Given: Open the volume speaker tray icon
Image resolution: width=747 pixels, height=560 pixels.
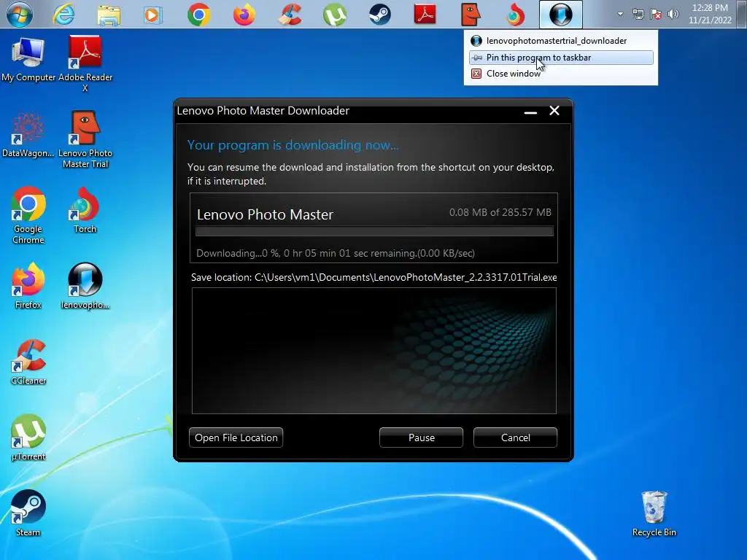Looking at the screenshot, I should [x=673, y=15].
